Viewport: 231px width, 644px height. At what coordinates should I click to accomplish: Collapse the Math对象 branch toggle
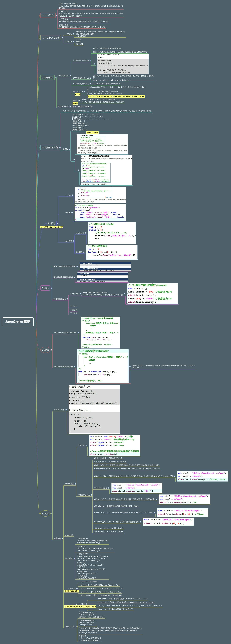click(x=77, y=588)
